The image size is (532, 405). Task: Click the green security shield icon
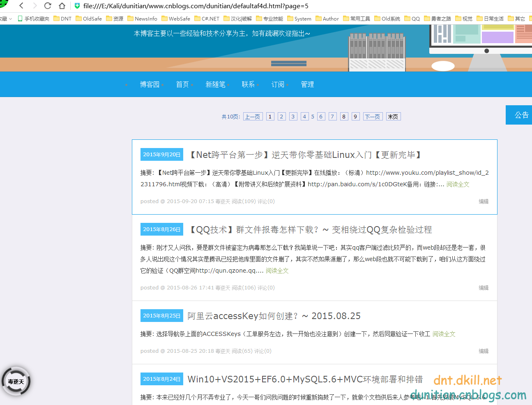pyautogui.click(x=77, y=6)
